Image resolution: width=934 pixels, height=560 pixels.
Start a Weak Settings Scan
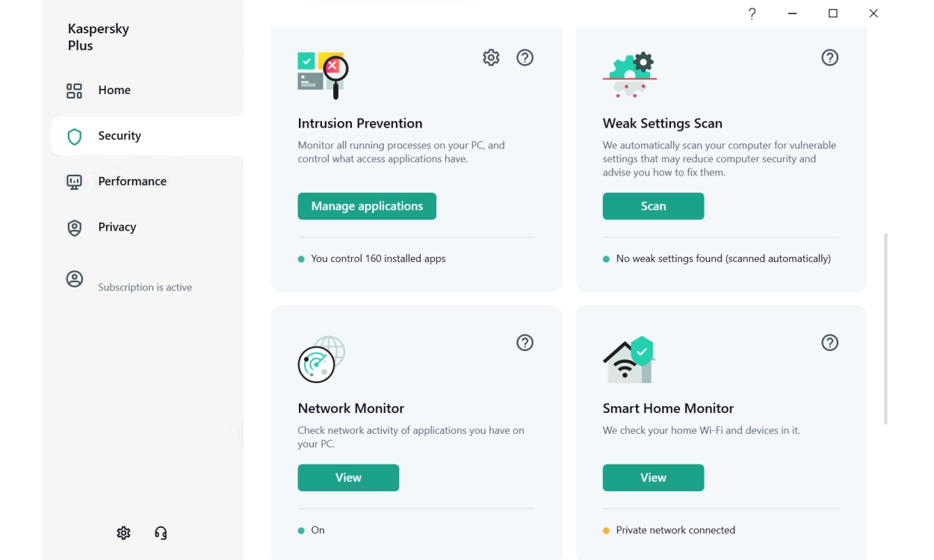653,205
